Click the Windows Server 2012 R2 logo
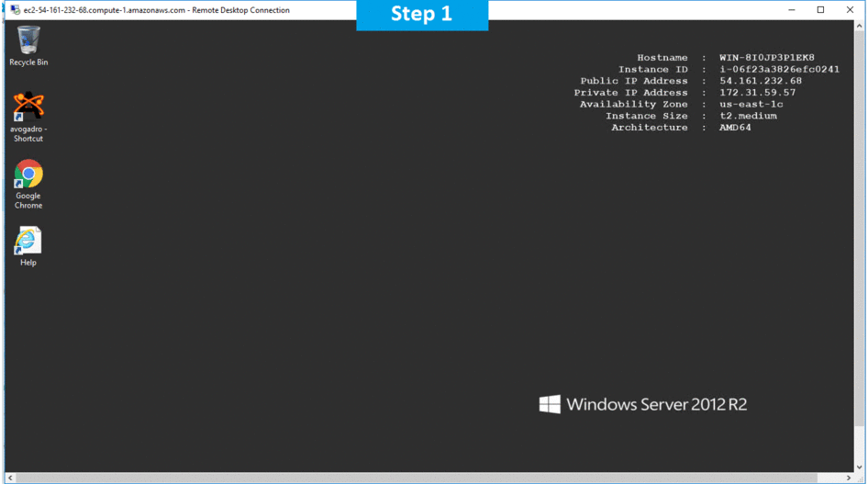 (x=642, y=404)
